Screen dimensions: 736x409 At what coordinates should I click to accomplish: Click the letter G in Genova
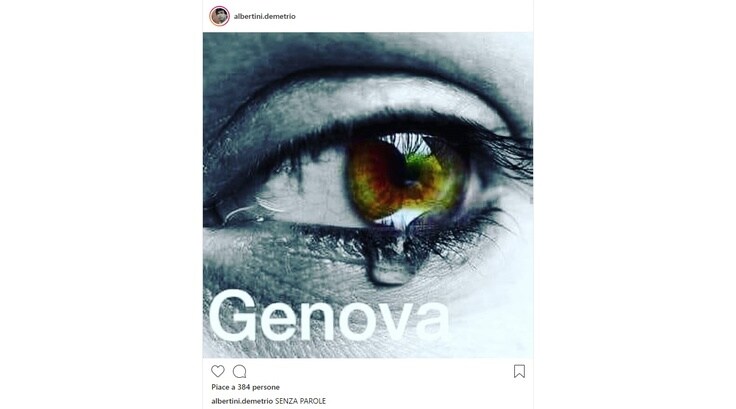pyautogui.click(x=233, y=316)
